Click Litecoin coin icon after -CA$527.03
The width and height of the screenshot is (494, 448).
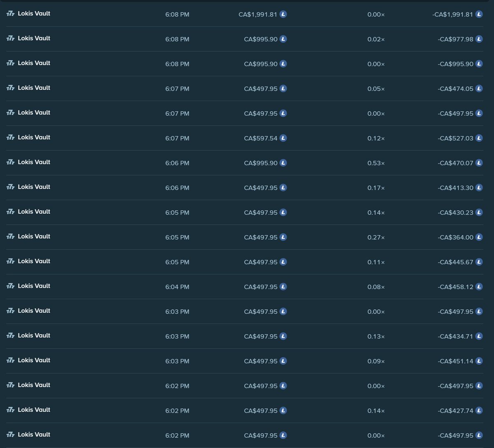click(479, 138)
